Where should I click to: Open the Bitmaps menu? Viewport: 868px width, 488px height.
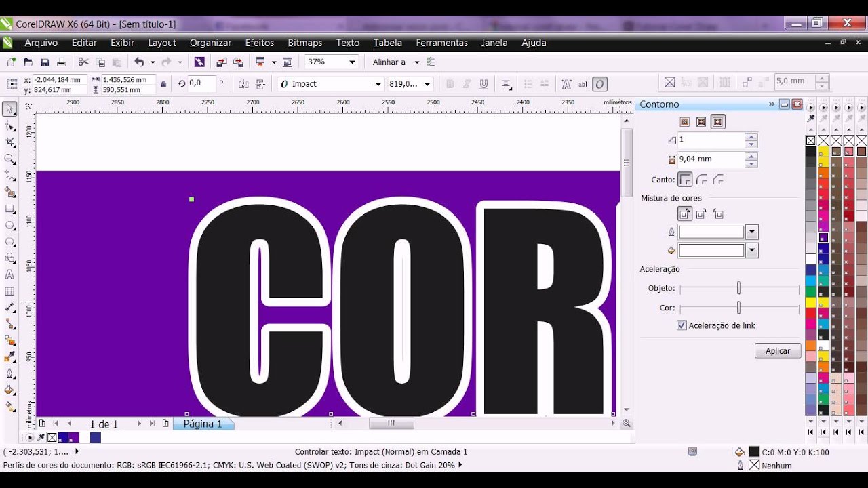[305, 43]
